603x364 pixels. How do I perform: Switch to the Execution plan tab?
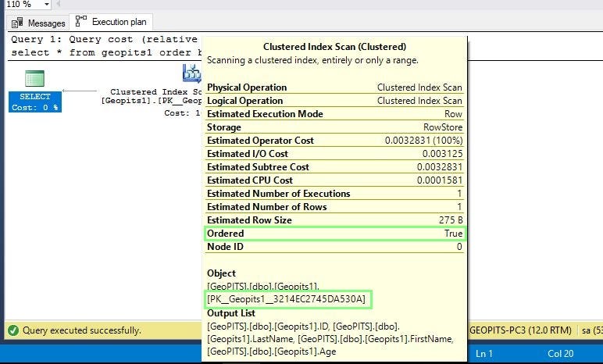[x=111, y=22]
